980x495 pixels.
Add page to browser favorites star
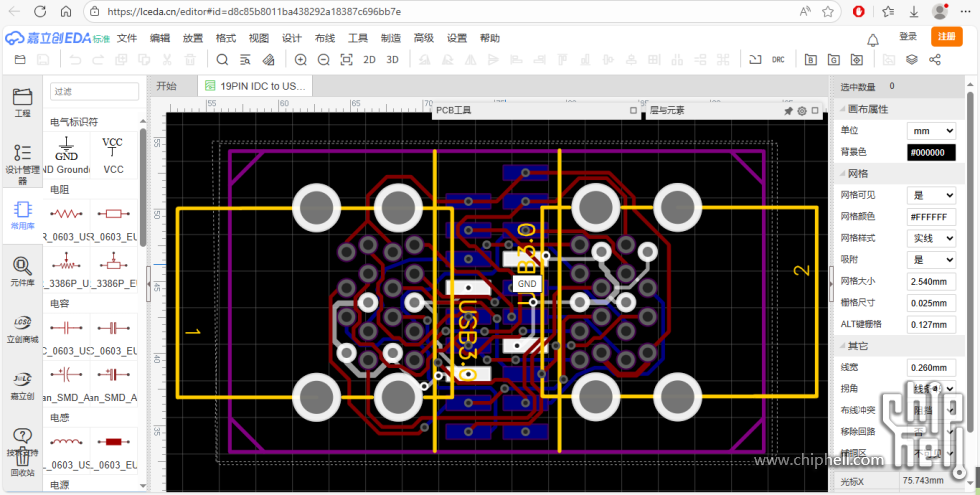pos(828,11)
